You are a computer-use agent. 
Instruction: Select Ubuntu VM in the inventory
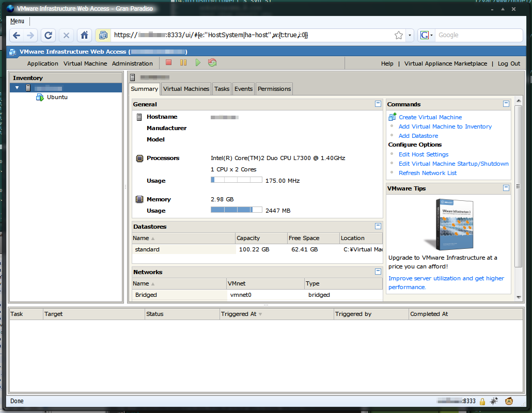(57, 97)
